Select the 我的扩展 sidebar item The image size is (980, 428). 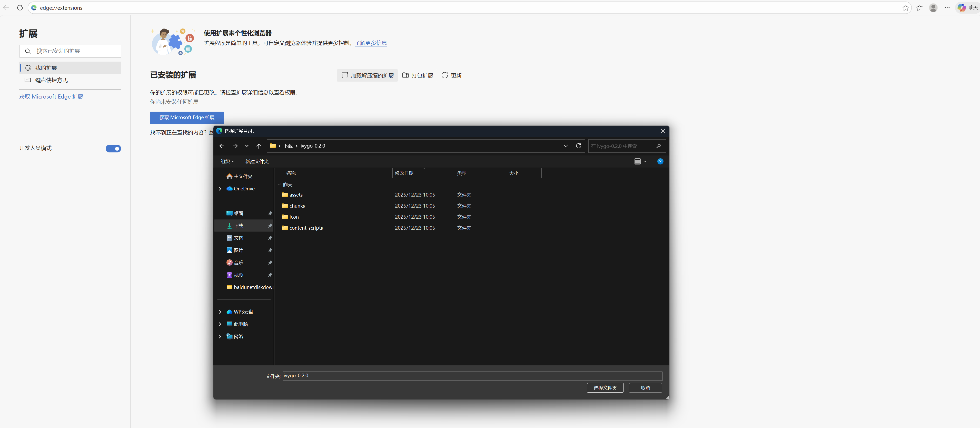(x=46, y=68)
